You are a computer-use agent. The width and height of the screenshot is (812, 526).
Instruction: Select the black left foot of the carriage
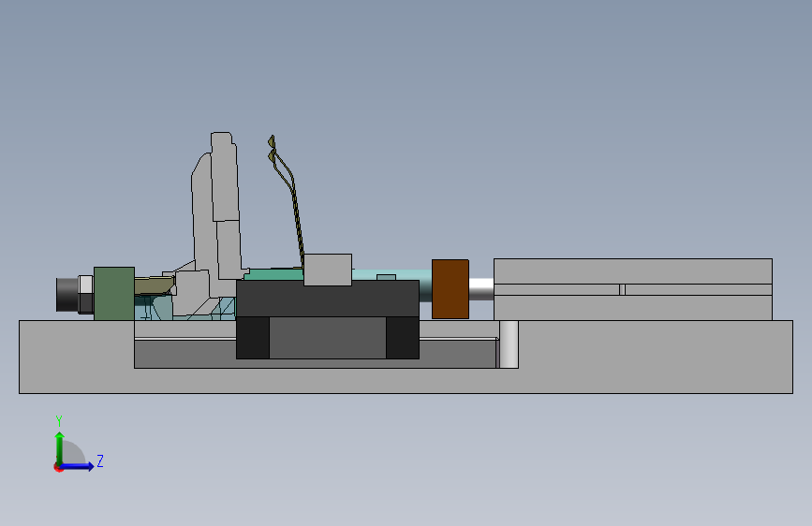(253, 338)
